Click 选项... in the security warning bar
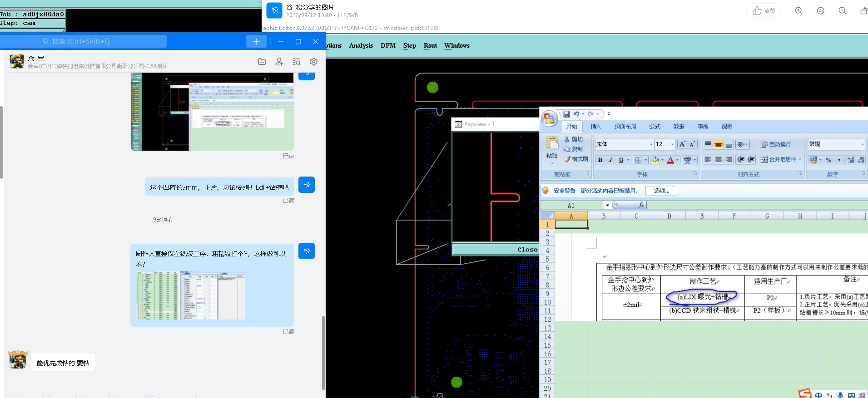Image resolution: width=868 pixels, height=398 pixels. [661, 191]
